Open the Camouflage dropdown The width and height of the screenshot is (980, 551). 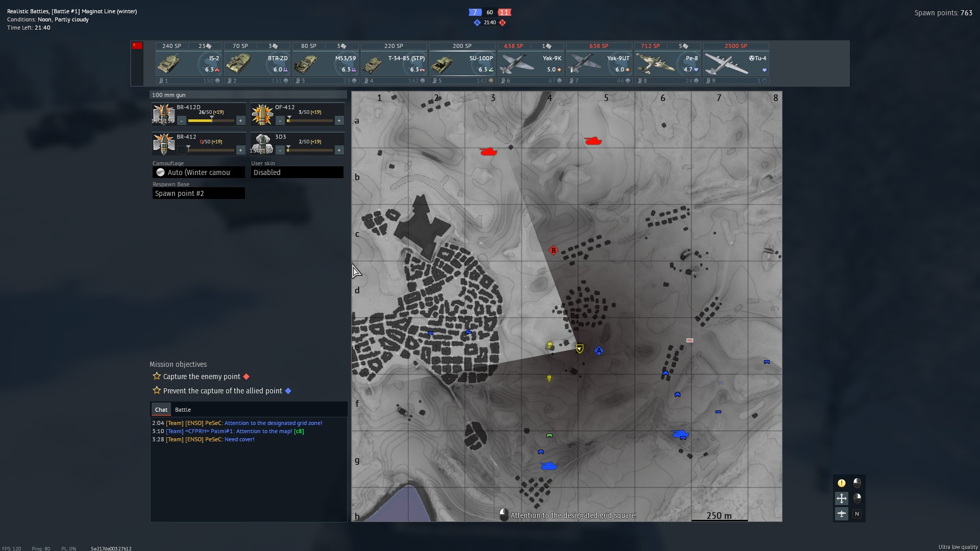coord(199,172)
